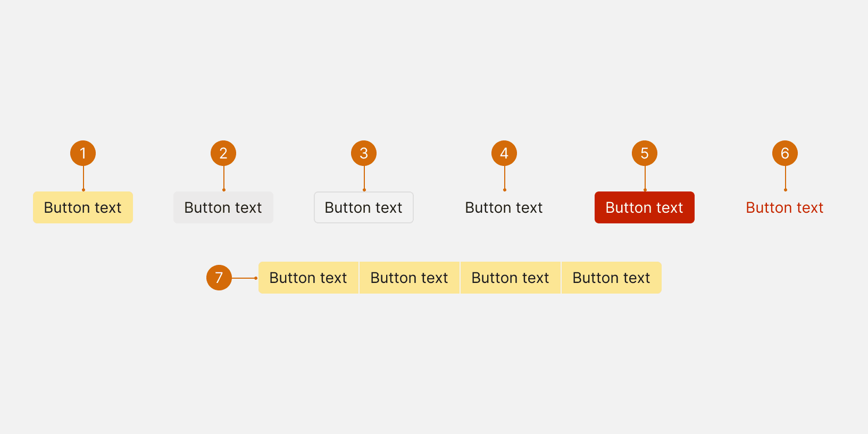Click the orange annotation badge numbered 1
Image resolution: width=868 pixels, height=434 pixels.
[x=83, y=153]
